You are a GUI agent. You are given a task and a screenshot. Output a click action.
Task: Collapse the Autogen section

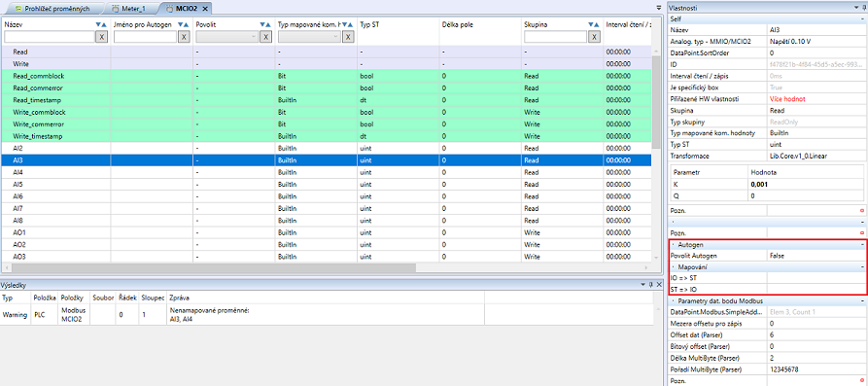[x=863, y=244]
